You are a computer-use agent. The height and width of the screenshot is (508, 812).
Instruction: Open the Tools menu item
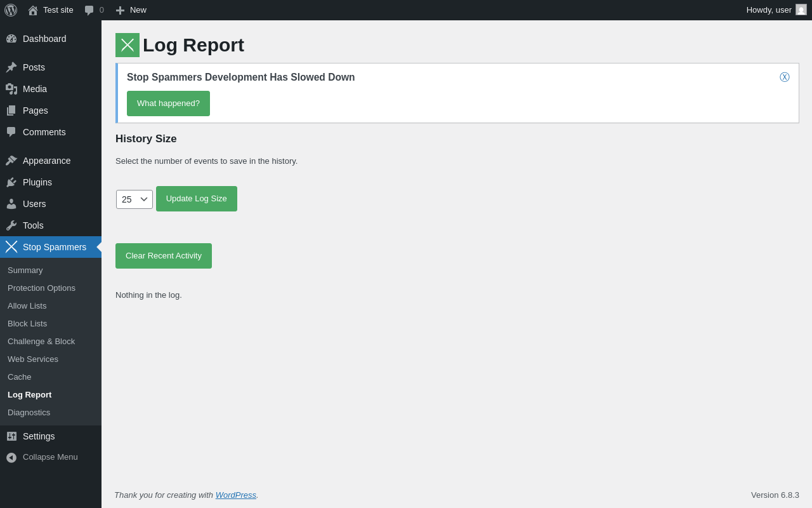point(51,225)
